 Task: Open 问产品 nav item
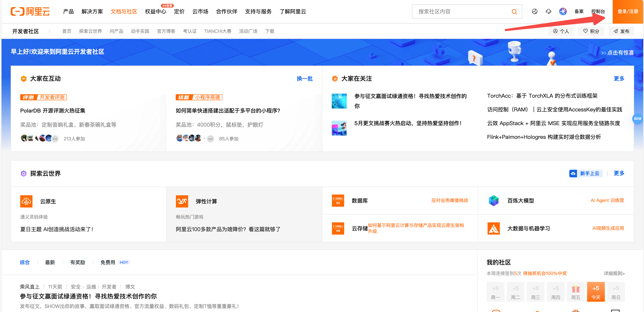pos(117,31)
